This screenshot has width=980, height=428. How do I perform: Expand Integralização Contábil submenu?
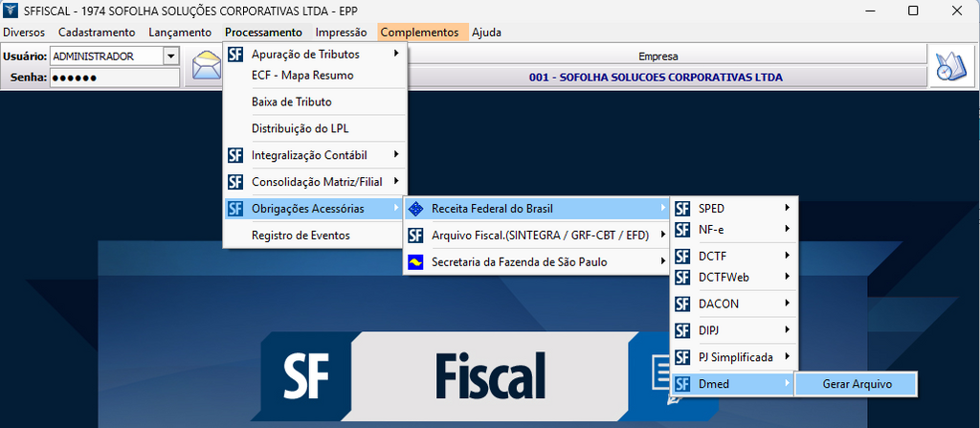316,155
